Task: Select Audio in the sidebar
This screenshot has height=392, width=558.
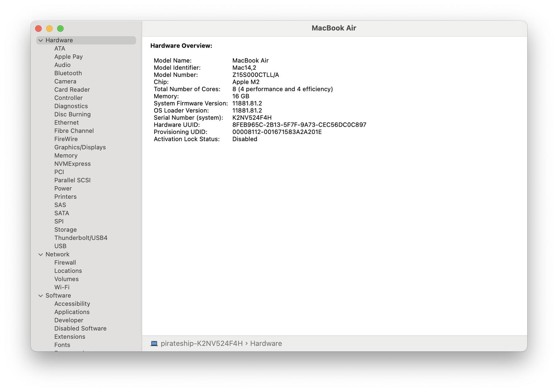Action: point(62,65)
